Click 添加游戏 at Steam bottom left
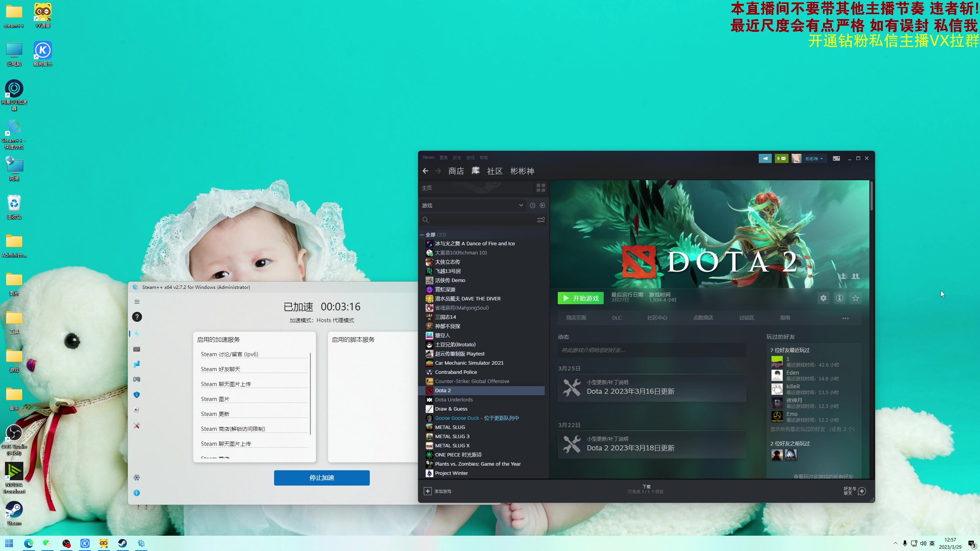The width and height of the screenshot is (980, 551). pos(438,491)
